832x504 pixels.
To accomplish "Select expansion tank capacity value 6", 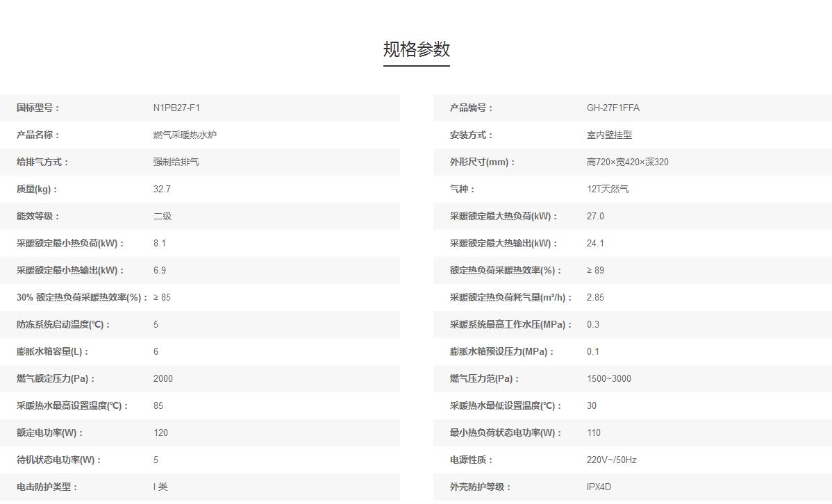I will [156, 351].
